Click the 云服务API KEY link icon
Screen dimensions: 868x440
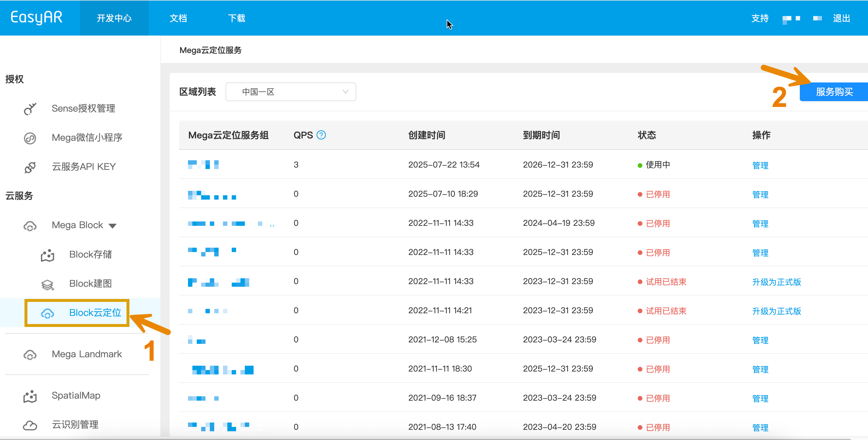pyautogui.click(x=30, y=167)
